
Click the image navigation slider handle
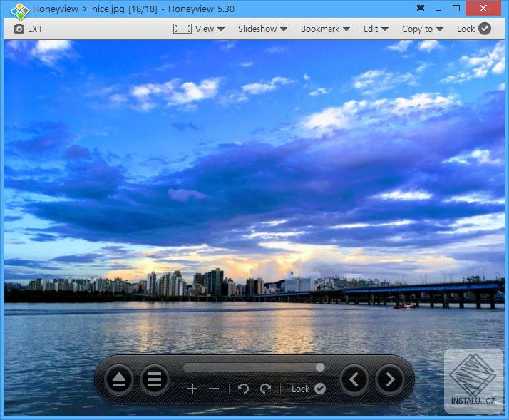[x=320, y=367]
